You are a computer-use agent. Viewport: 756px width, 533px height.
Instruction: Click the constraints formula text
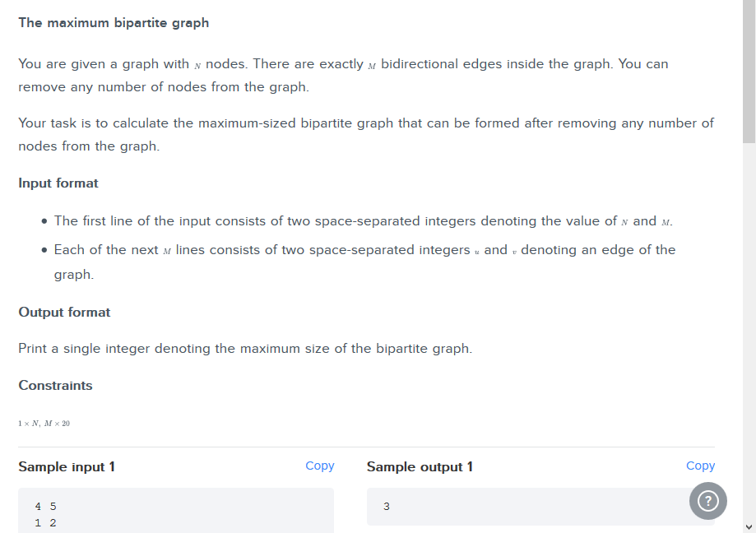[x=44, y=424]
